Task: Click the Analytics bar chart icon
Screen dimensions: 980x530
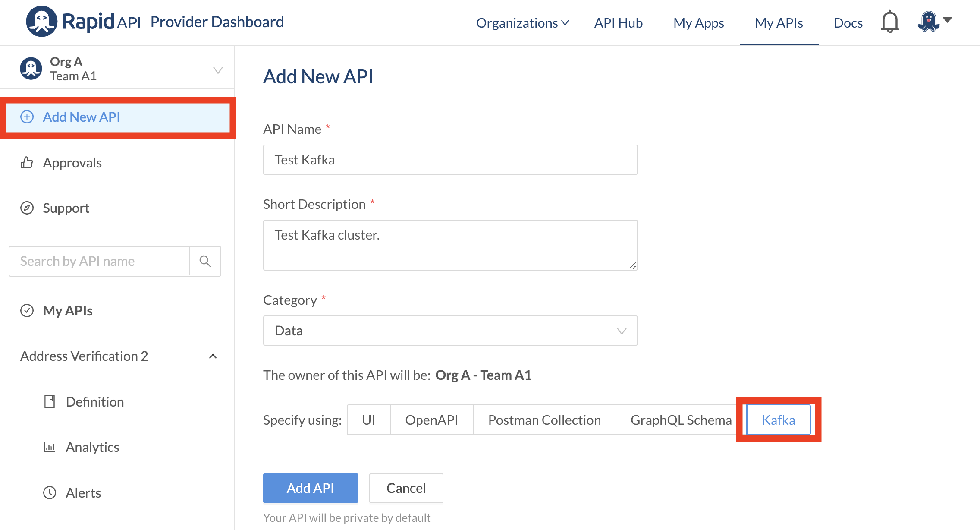Action: click(x=50, y=447)
